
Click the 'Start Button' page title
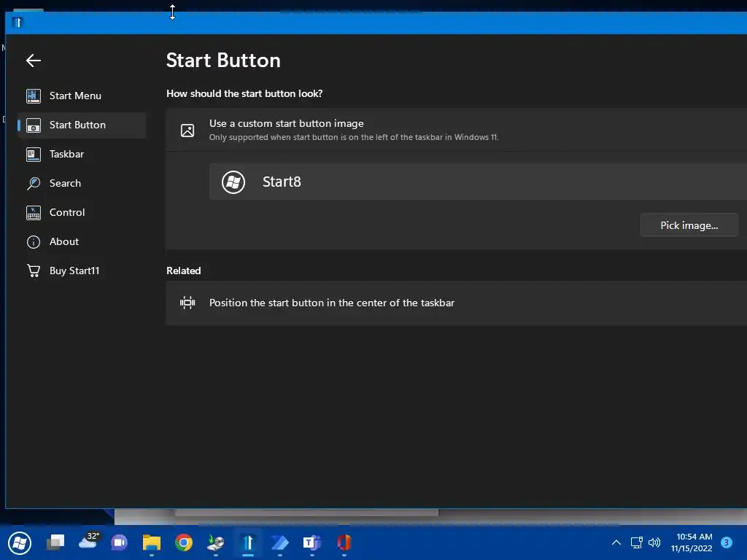[223, 61]
